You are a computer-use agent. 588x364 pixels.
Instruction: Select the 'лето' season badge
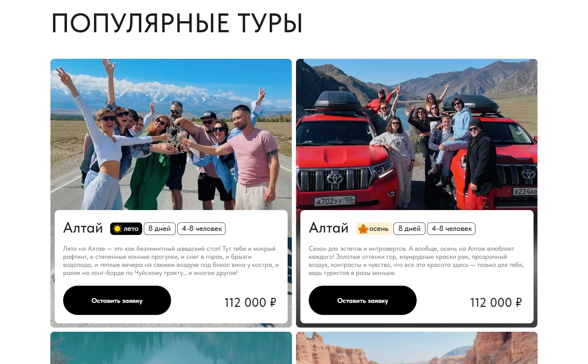[126, 229]
